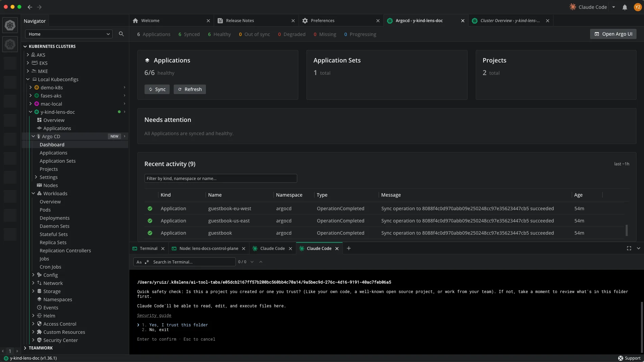Click the Claude Code icon in title bar
This screenshot has width=644, height=362.
point(573,7)
